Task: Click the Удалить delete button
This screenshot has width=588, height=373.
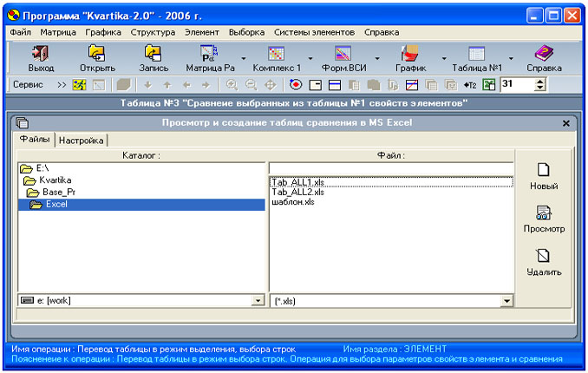Action: (544, 262)
